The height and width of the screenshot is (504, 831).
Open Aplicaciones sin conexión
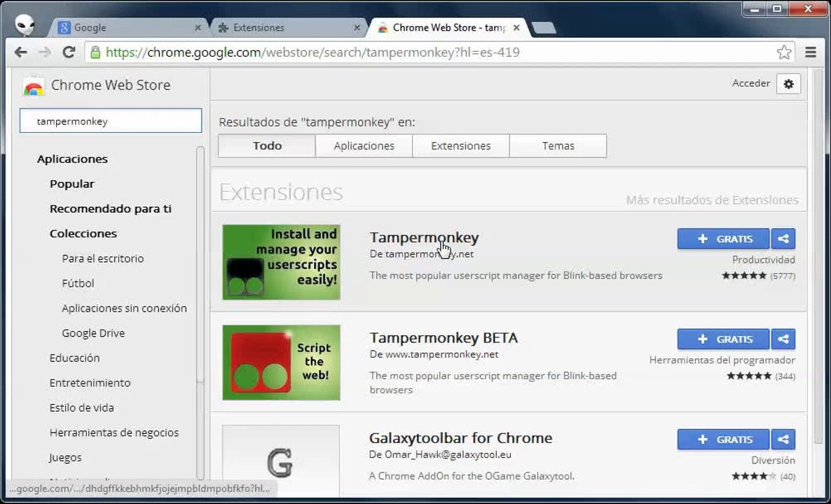tap(124, 308)
